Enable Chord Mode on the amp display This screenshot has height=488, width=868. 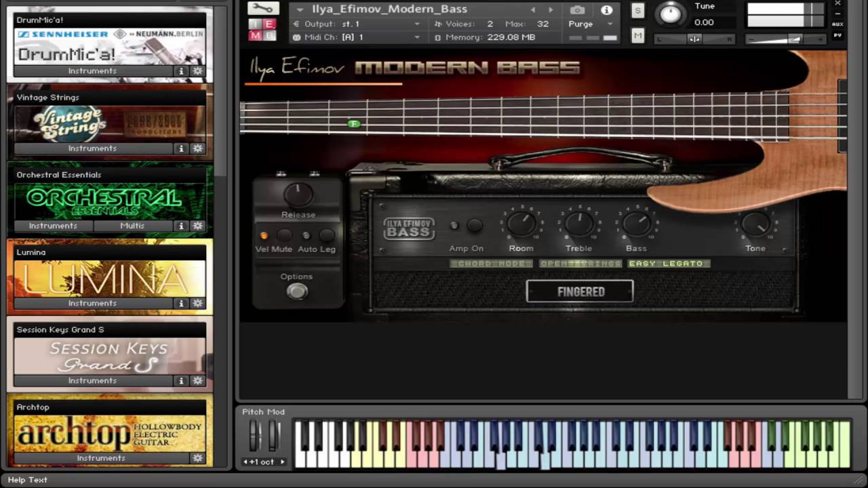pos(491,264)
